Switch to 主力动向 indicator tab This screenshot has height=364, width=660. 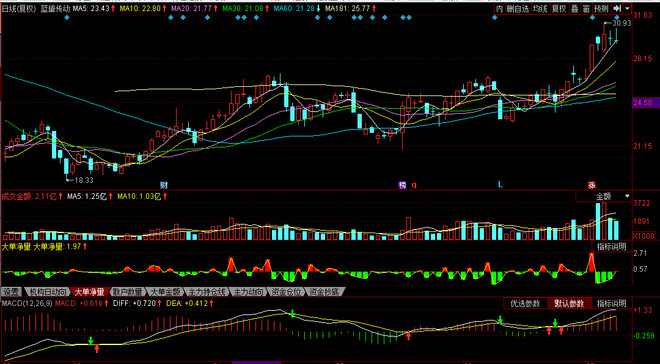tap(248, 291)
